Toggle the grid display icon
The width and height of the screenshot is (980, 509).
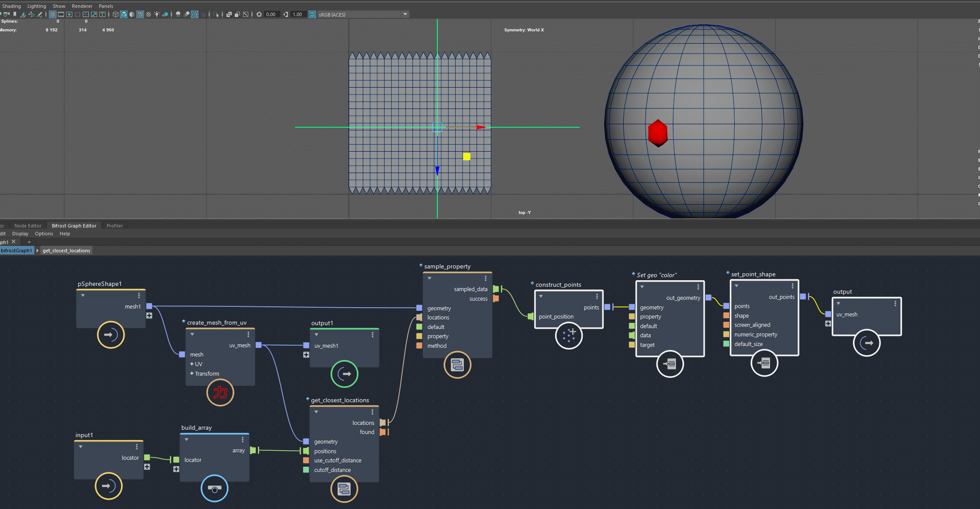51,14
